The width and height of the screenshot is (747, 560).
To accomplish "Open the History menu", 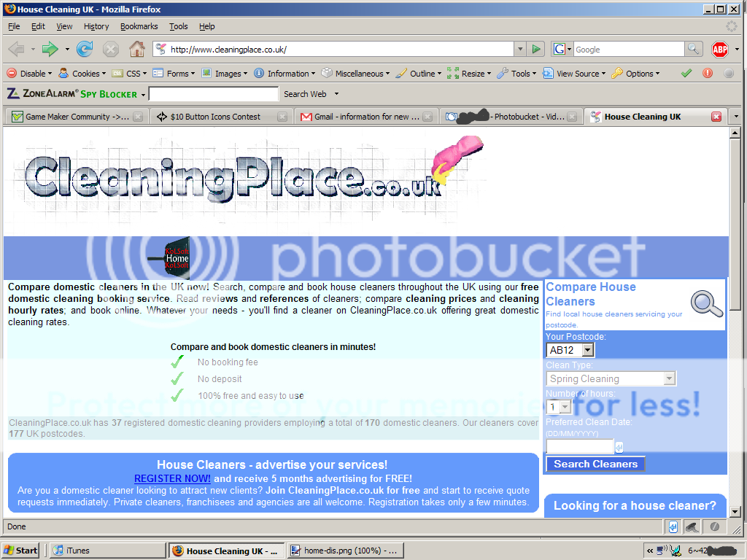I will 96,26.
